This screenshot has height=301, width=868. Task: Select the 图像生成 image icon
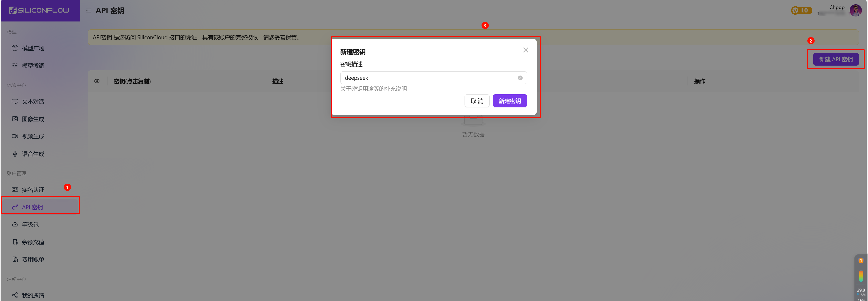[x=15, y=119]
